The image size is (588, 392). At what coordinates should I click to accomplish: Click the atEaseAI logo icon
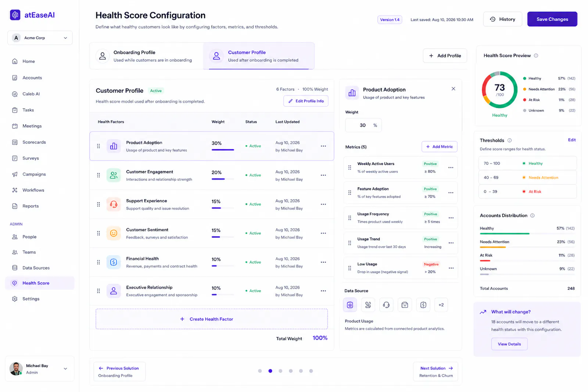point(15,15)
